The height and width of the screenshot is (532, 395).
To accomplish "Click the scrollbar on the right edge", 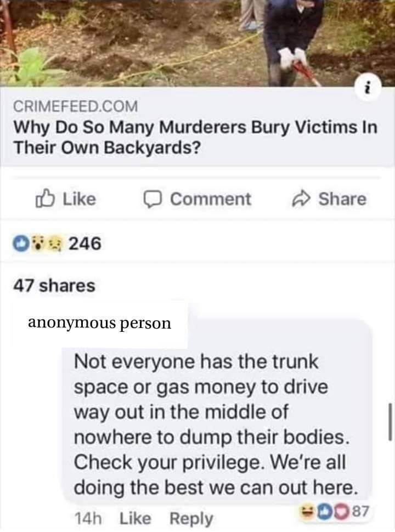I will click(390, 422).
